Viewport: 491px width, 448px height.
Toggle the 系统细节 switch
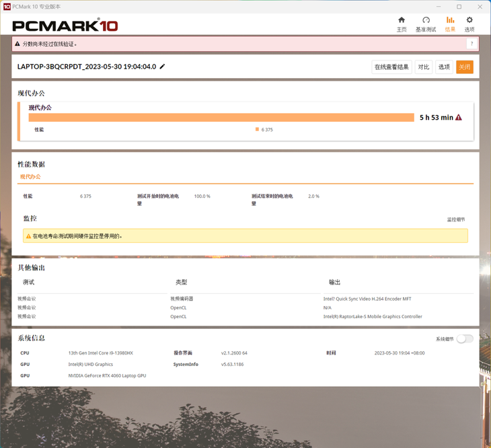point(465,339)
